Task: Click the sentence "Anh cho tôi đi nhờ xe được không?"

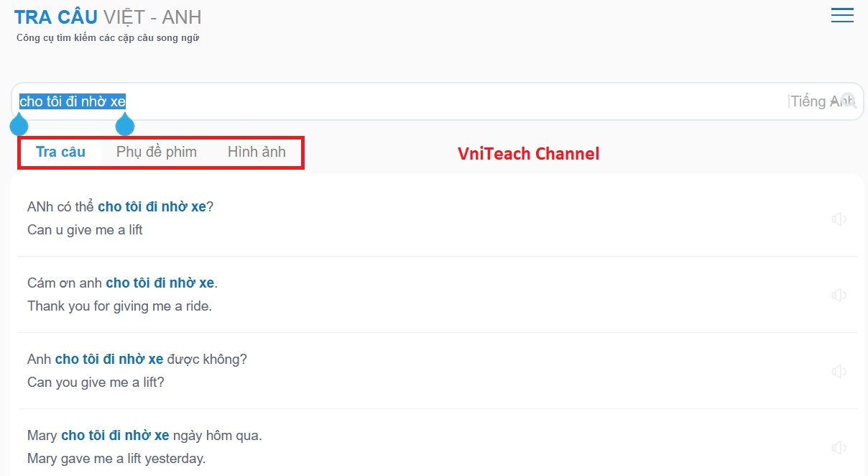Action: click(x=137, y=360)
